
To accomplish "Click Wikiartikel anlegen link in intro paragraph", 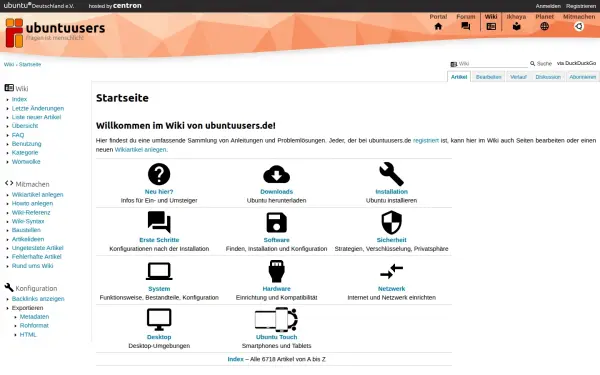I will 140,150.
